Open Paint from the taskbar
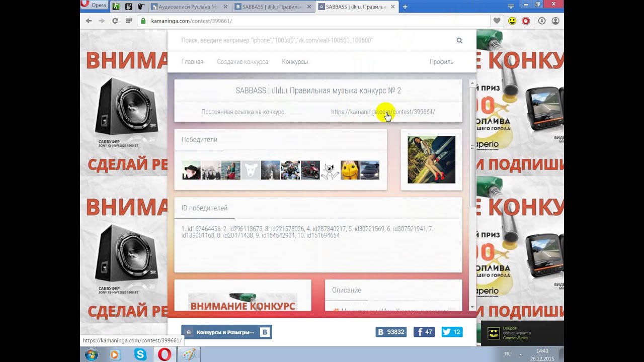This screenshot has width=644, height=362. click(x=188, y=354)
